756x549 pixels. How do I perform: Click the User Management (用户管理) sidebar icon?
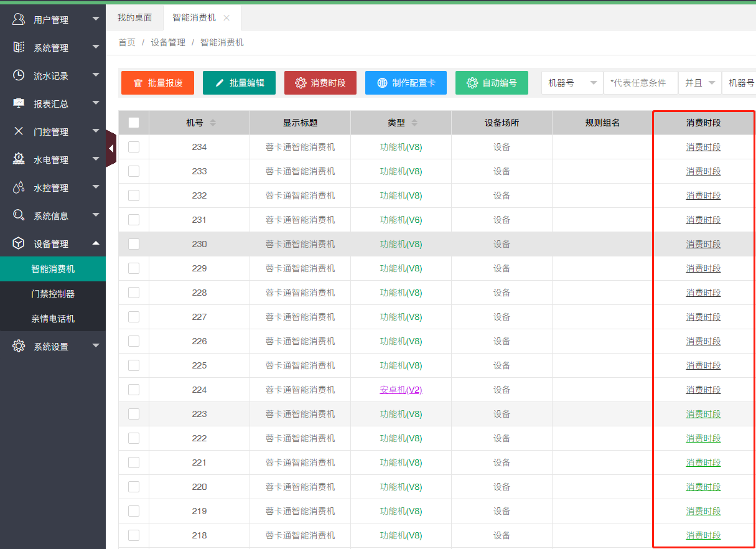point(19,19)
